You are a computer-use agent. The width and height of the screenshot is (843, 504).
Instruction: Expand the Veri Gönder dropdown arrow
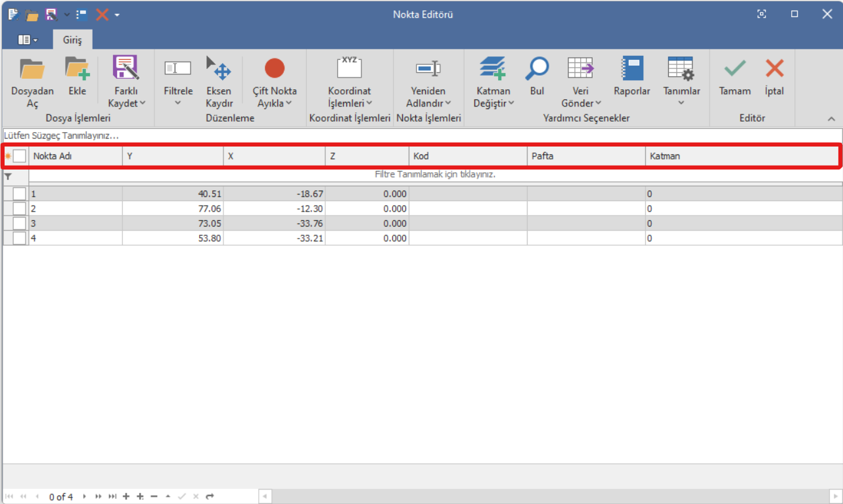599,103
